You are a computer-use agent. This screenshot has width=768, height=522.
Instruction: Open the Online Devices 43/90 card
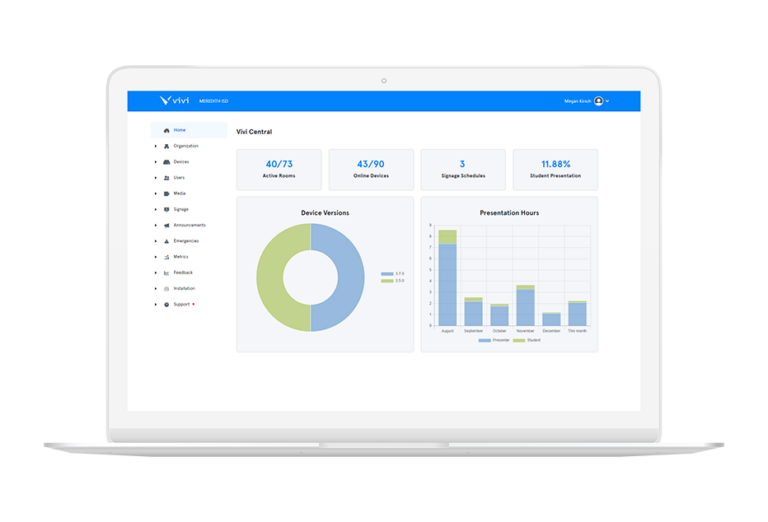pos(371,169)
